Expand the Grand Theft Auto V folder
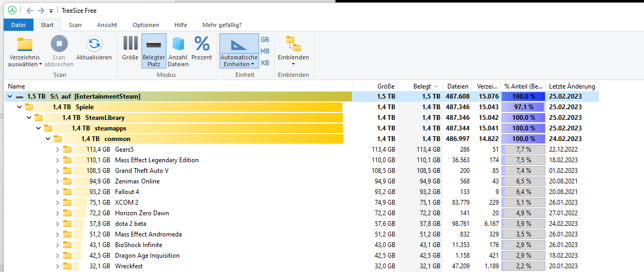 [58, 171]
